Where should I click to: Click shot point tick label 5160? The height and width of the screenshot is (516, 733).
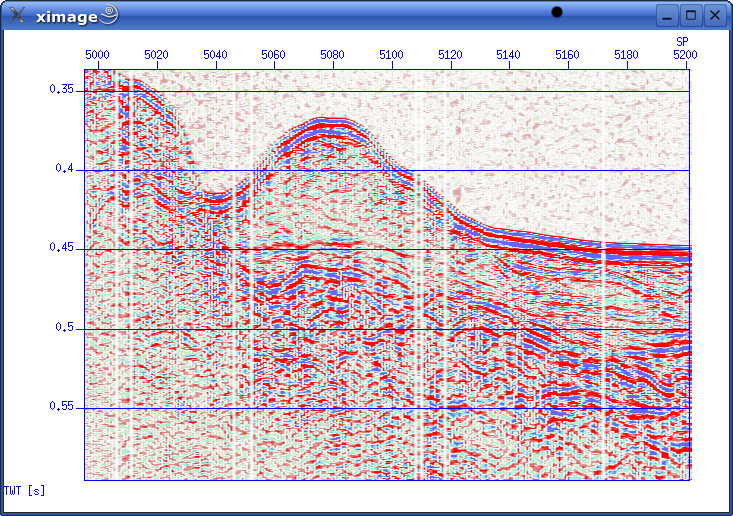[x=567, y=55]
